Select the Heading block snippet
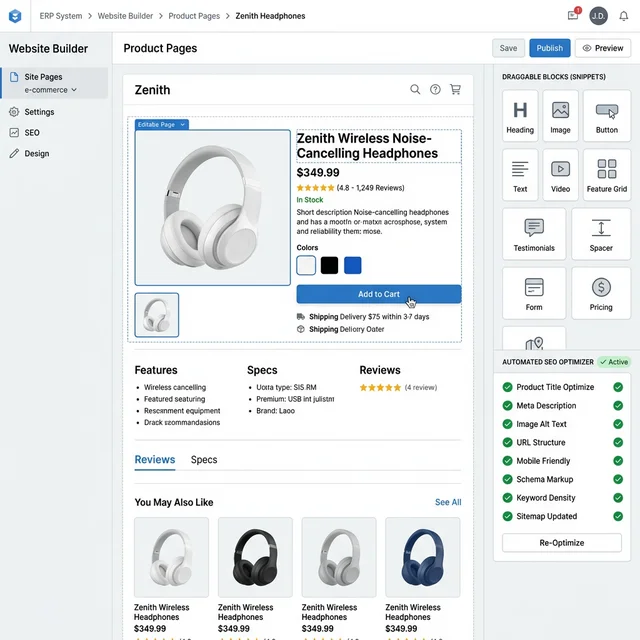640x640 pixels. coord(520,116)
